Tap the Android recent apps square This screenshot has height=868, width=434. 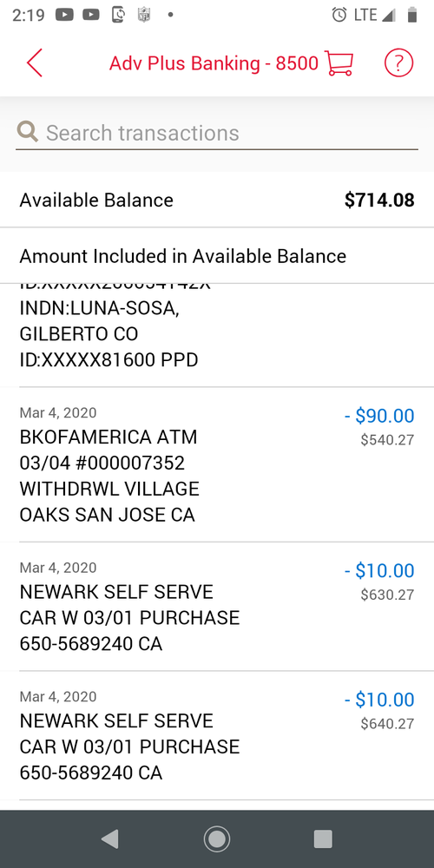point(323,839)
